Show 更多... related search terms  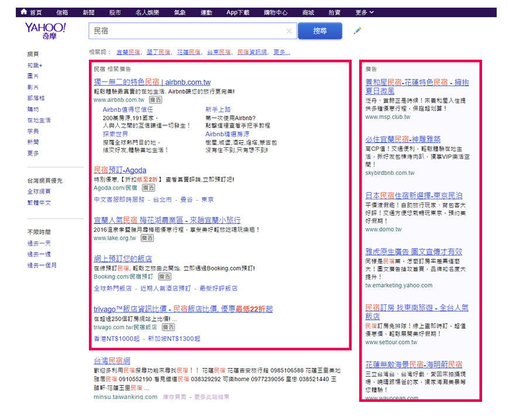[x=282, y=52]
